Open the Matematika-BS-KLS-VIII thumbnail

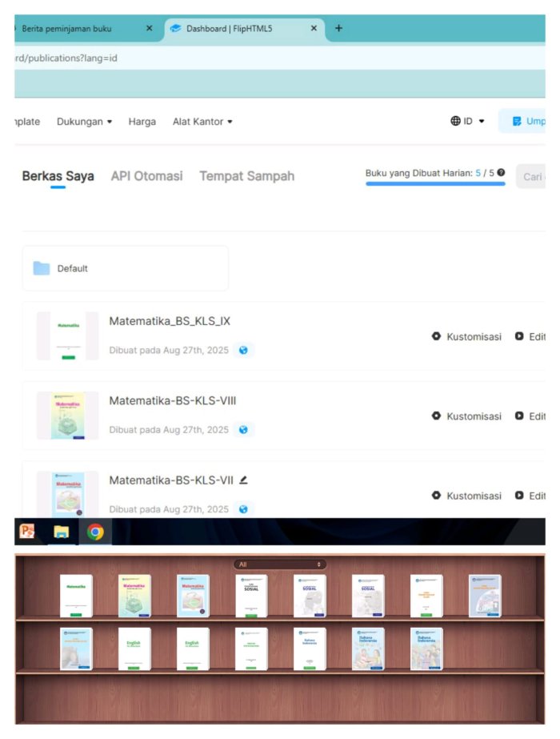click(x=68, y=416)
